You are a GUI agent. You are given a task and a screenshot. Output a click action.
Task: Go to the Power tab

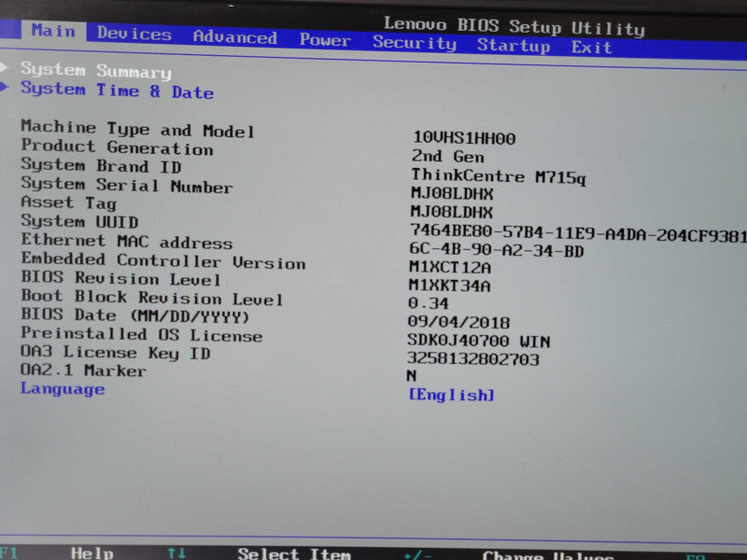pyautogui.click(x=325, y=39)
